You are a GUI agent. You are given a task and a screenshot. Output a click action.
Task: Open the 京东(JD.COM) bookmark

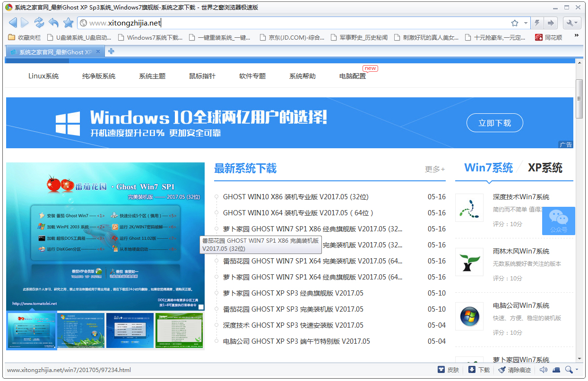(x=292, y=37)
